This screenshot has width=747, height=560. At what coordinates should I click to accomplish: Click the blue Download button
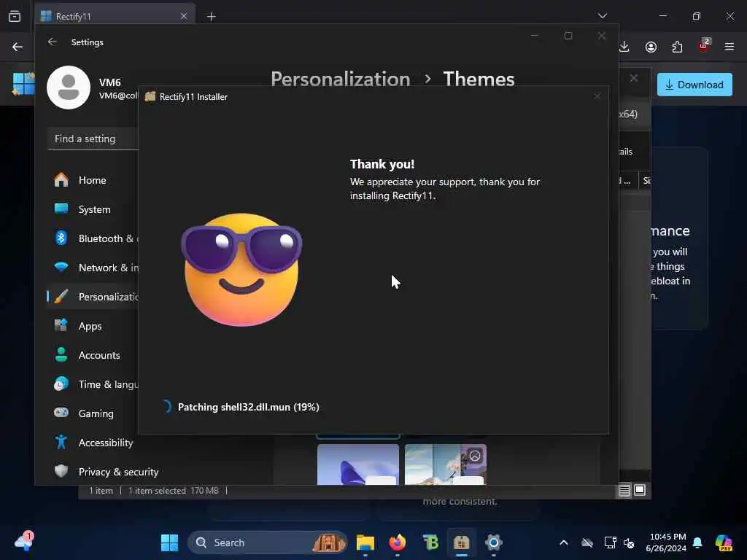coord(694,85)
